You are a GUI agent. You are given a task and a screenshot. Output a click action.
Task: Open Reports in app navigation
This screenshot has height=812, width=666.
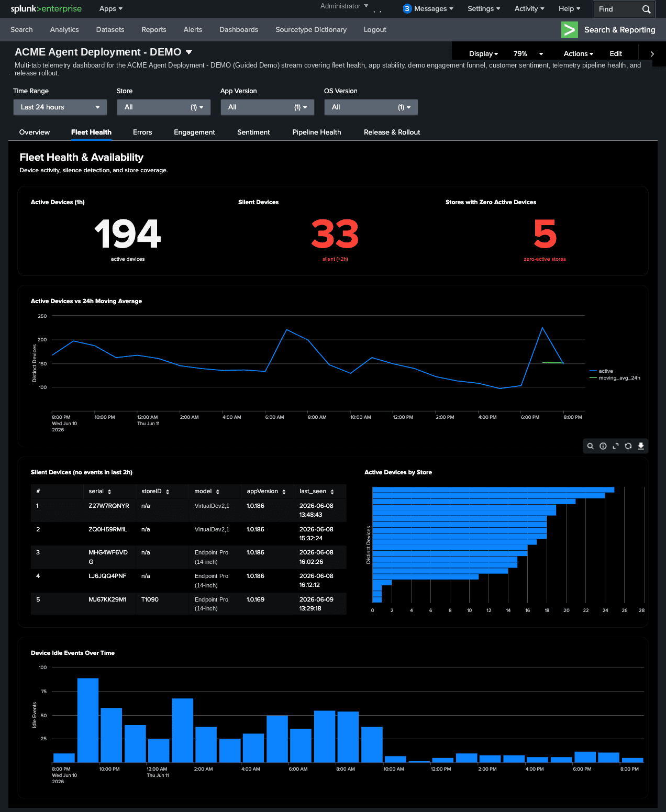154,30
